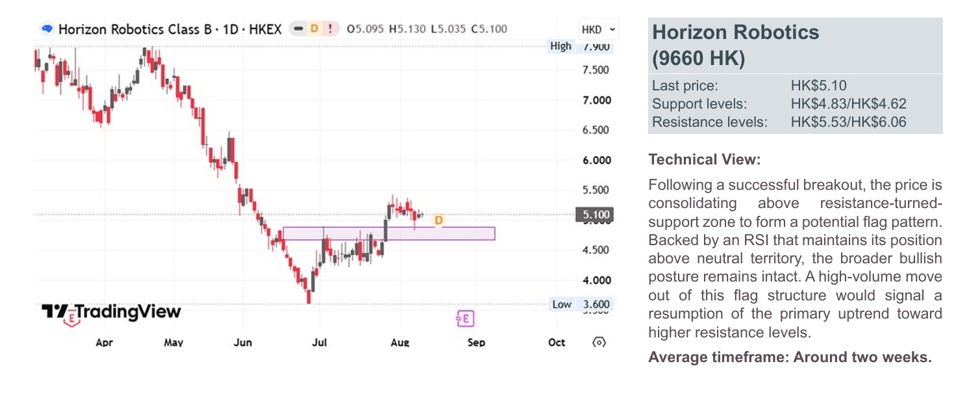Click the Technical View heading

(x=704, y=159)
